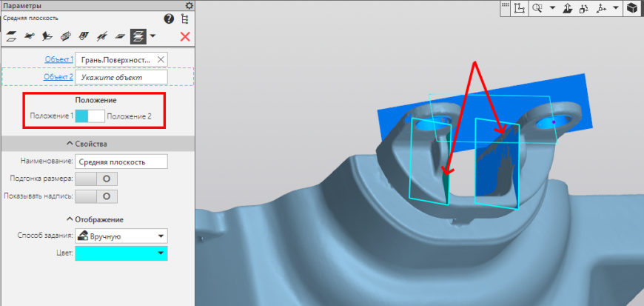This screenshot has width=644, height=306.
Task: Select the perpendicular plane through line tool
Action: 101,36
